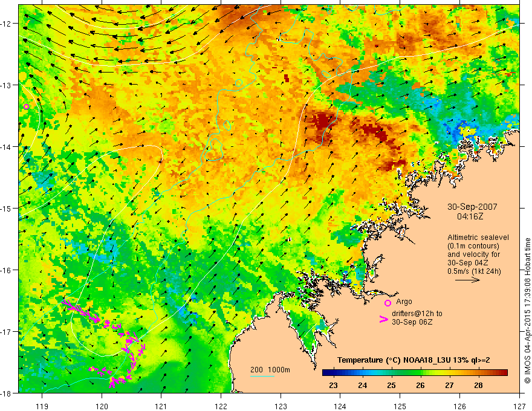Image resolution: width=532 pixels, height=411 pixels.
Task: Click the magenta Argo circle in the legend
Action: click(x=388, y=303)
